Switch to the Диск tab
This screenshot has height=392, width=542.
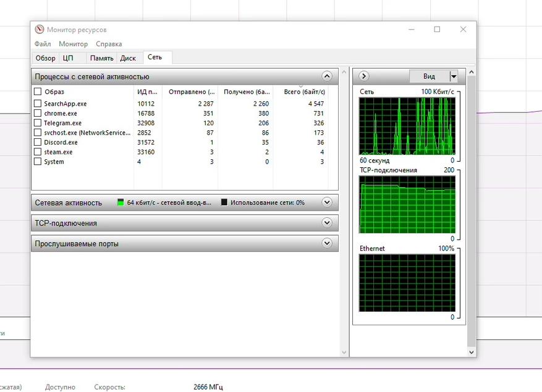(x=128, y=58)
